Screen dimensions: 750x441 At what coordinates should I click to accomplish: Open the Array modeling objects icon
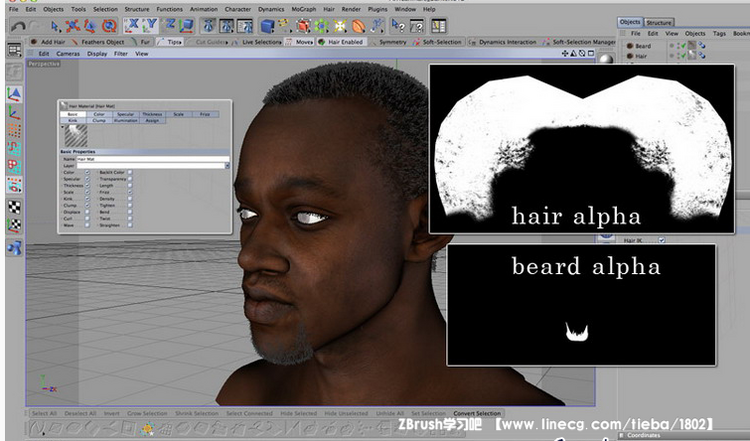[x=321, y=26]
